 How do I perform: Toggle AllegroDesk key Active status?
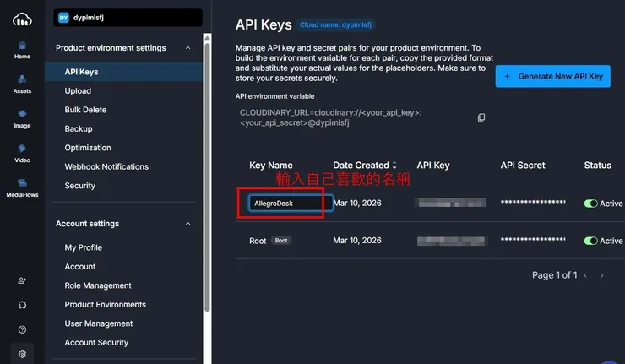point(591,204)
